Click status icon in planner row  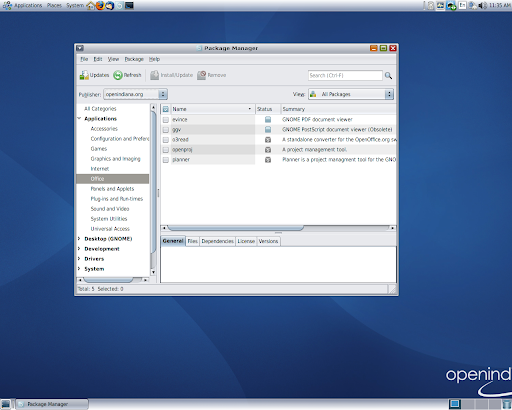coord(268,160)
